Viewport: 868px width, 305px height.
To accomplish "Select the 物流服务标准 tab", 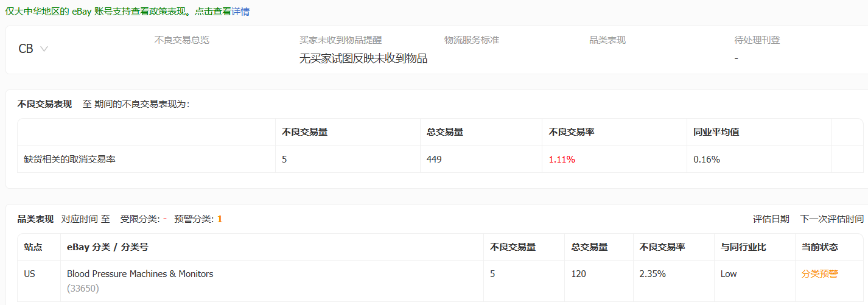I will [x=471, y=40].
